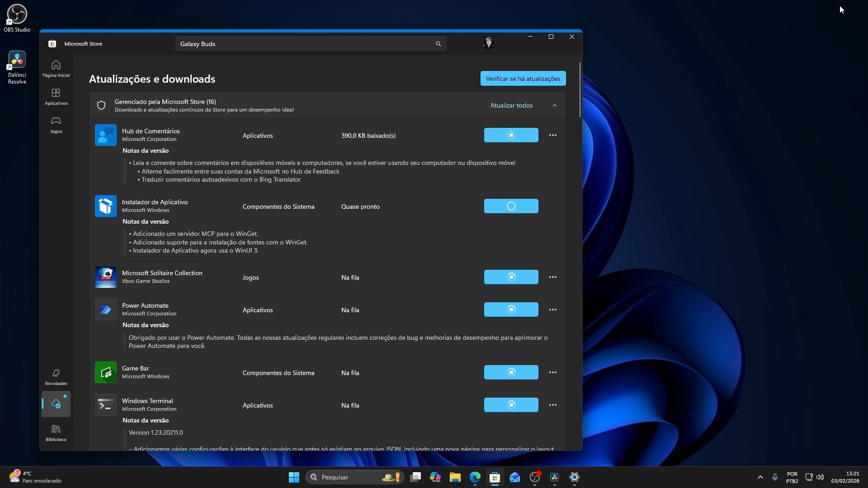
Task: Go to Aplicativos in the sidebar
Action: coord(56,97)
